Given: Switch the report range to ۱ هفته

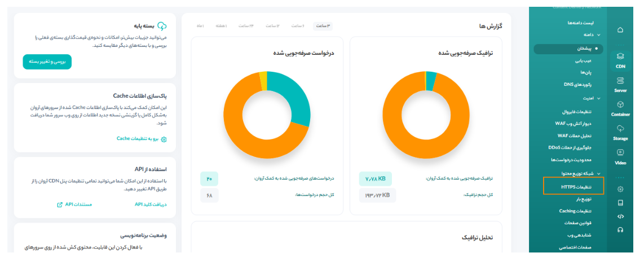Looking at the screenshot, I should [220, 26].
